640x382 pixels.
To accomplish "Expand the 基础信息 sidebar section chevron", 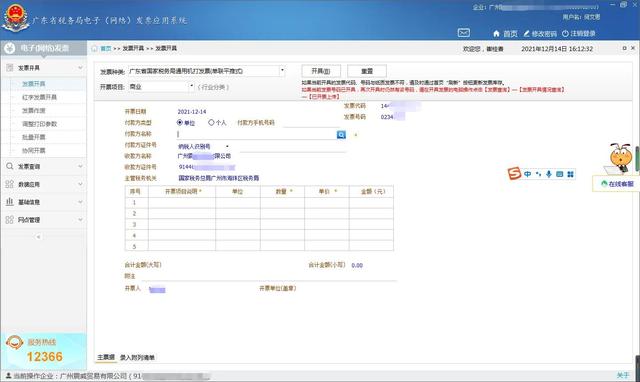I will [80, 202].
